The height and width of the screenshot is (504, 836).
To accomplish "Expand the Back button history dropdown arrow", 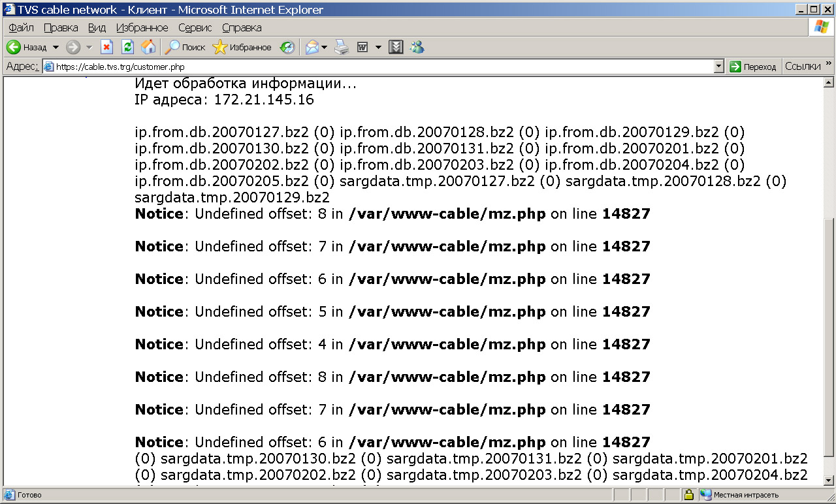I will point(56,47).
